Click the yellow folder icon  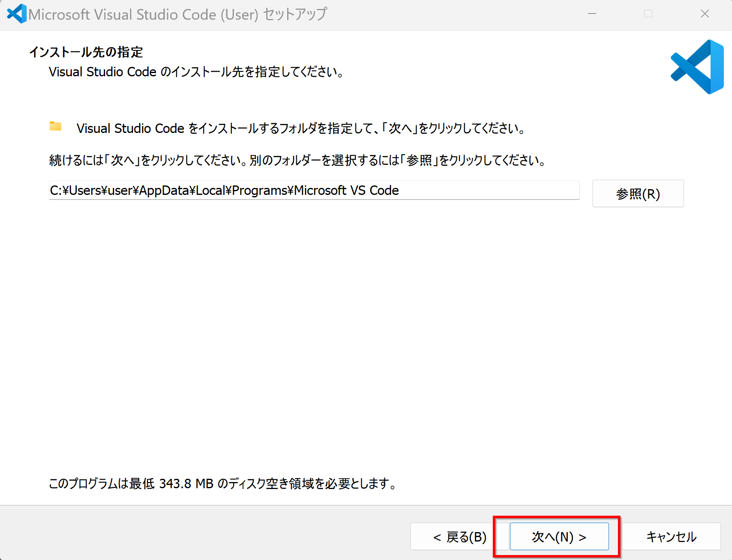[55, 126]
